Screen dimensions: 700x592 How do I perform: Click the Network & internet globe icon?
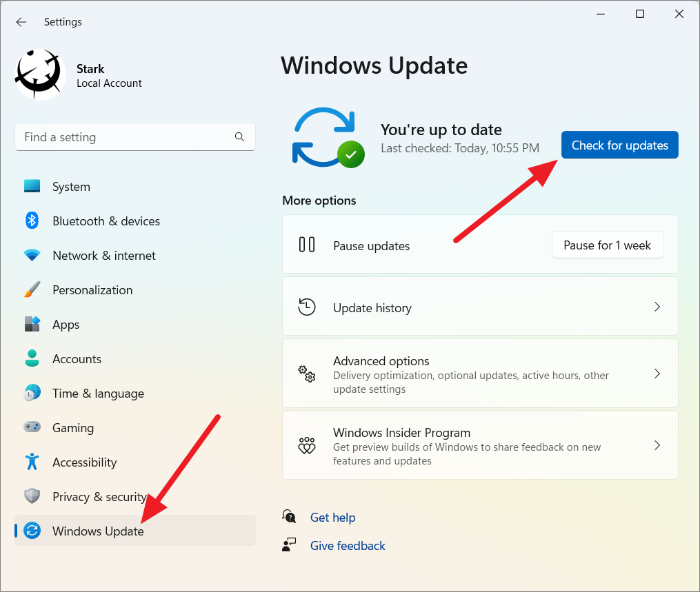coord(32,255)
